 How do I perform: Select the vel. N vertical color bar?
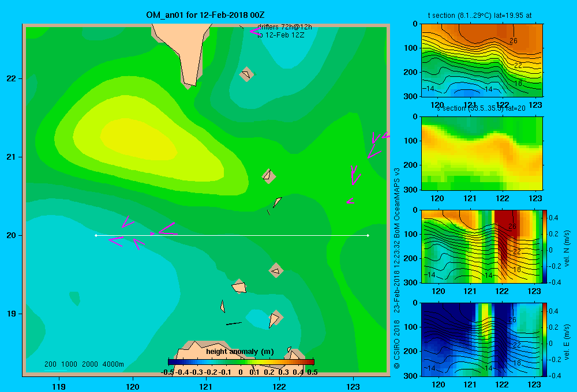pos(545,246)
